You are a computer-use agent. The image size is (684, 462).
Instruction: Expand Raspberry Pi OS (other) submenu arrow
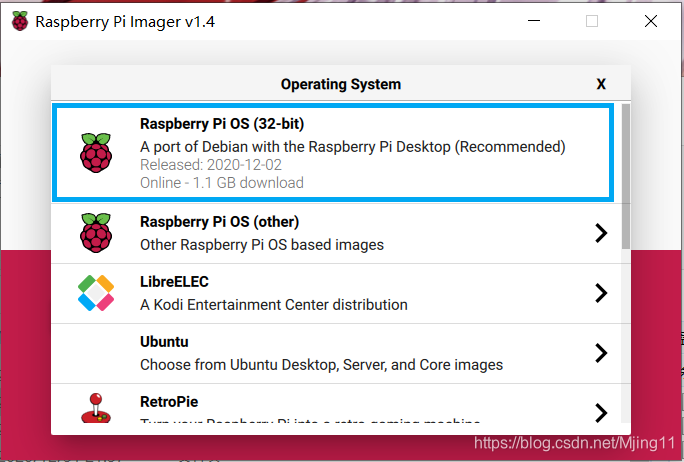pos(601,233)
